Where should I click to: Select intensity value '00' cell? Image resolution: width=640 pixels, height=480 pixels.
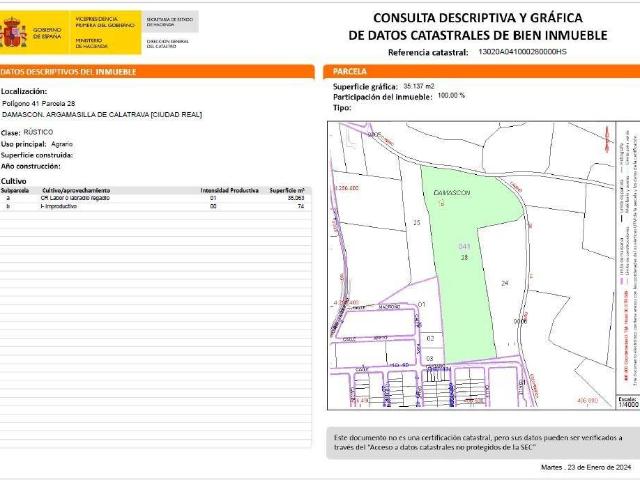pyautogui.click(x=213, y=207)
